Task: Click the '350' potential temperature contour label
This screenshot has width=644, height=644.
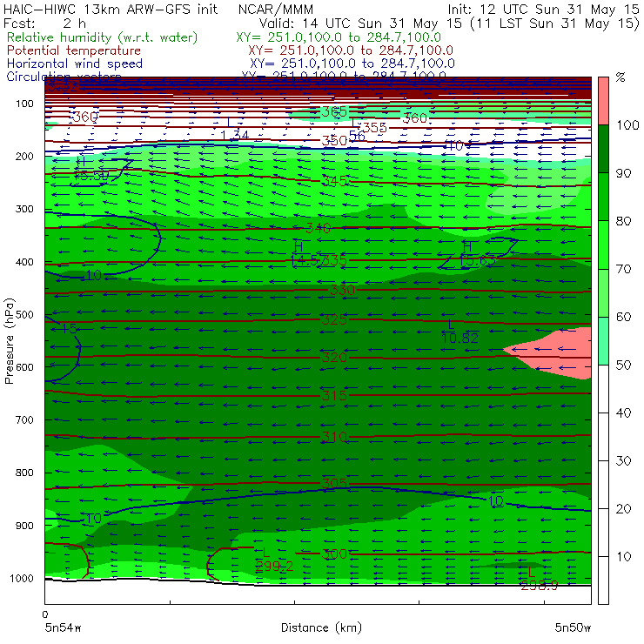Action: [x=334, y=141]
